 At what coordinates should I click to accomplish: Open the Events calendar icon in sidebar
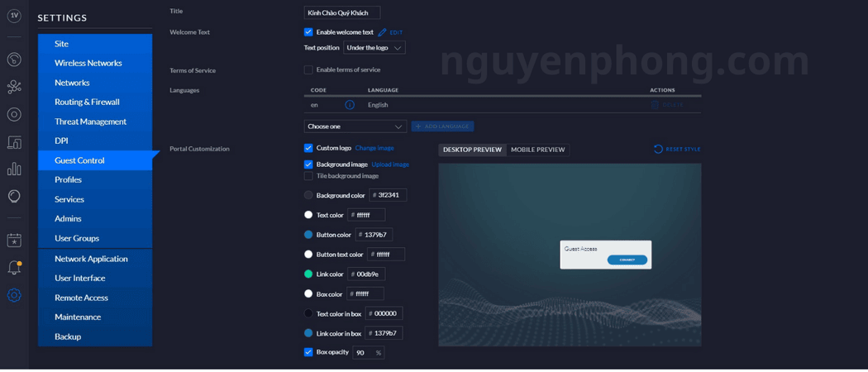[14, 240]
